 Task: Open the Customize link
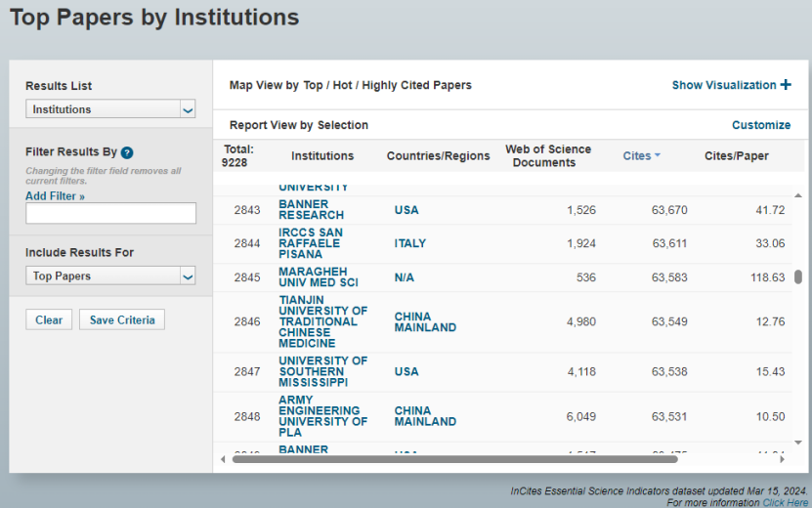pos(761,125)
